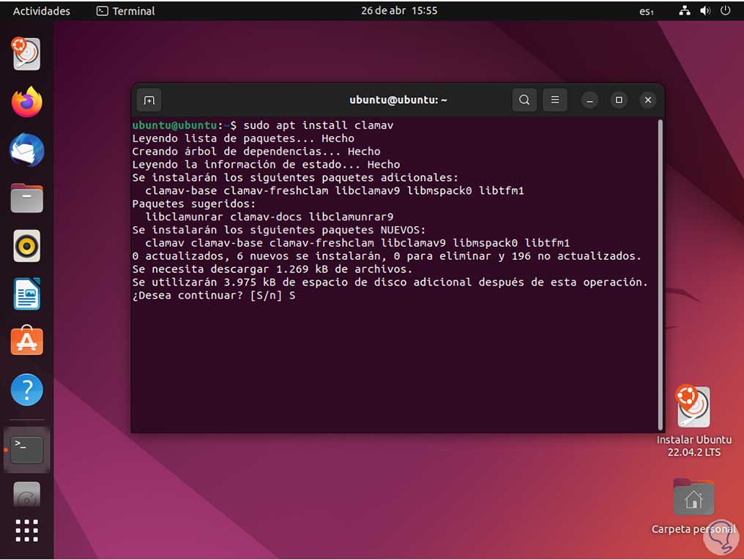Open the power menu icon in the top bar
Screen dimensions: 744x560
(726, 10)
